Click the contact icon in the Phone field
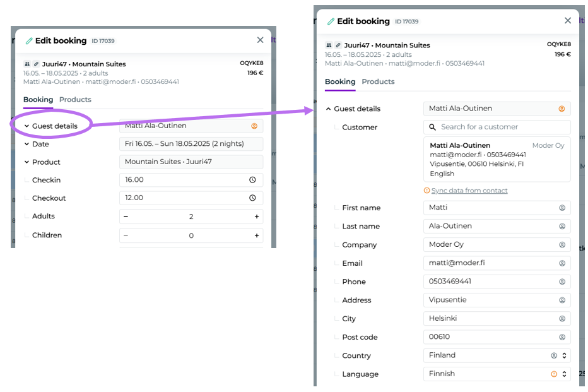Image resolution: width=588 pixels, height=392 pixels. [562, 282]
